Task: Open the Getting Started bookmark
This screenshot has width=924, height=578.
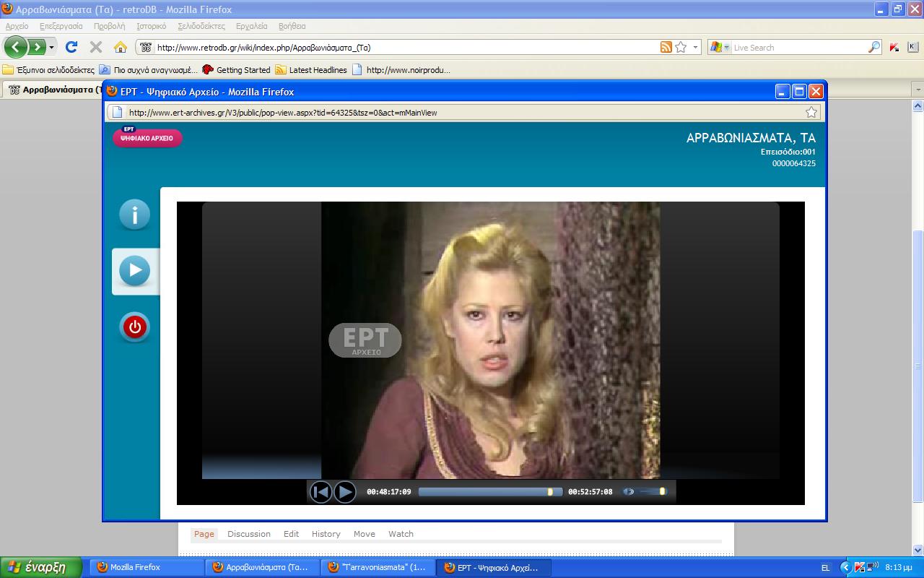Action: (x=236, y=70)
